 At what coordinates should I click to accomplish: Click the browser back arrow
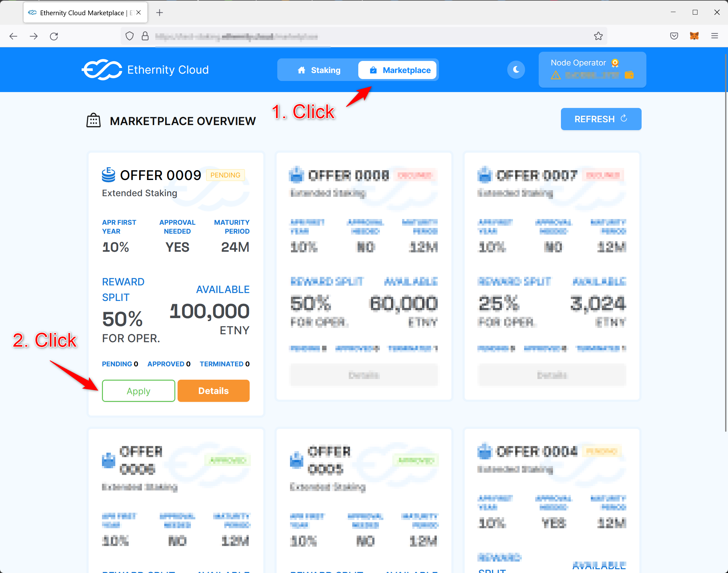pyautogui.click(x=13, y=36)
